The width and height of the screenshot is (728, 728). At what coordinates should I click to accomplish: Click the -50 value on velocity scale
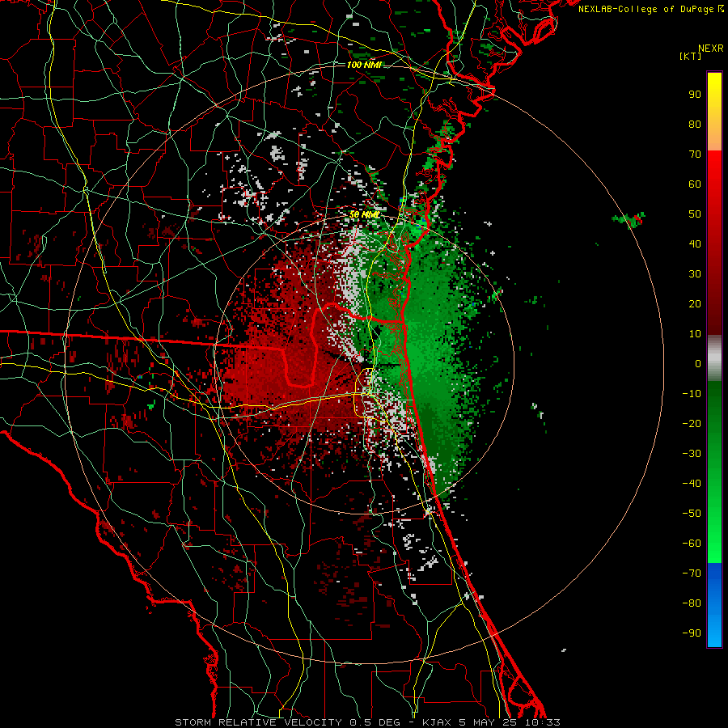692,514
